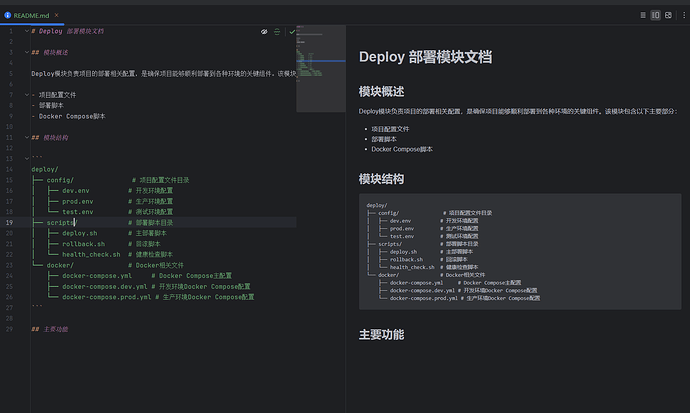Click the '主要功能' heading in preview
This screenshot has width=690, height=413.
382,335
